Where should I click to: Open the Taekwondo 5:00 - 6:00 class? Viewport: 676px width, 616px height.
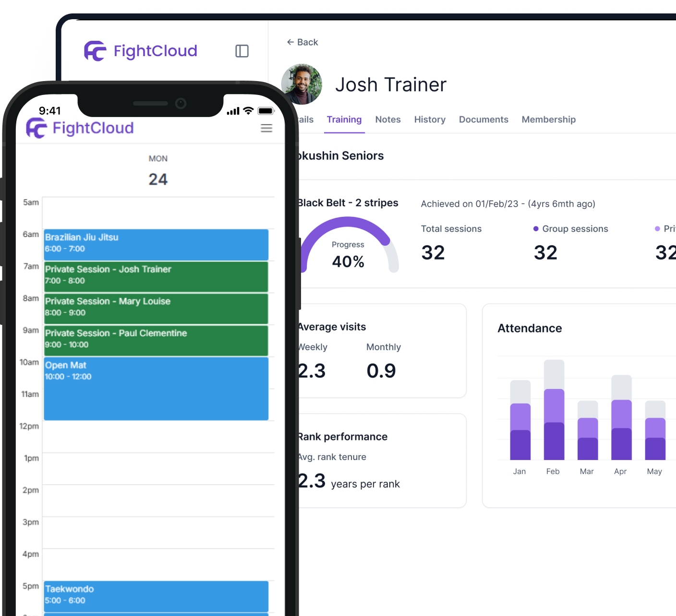[x=156, y=596]
